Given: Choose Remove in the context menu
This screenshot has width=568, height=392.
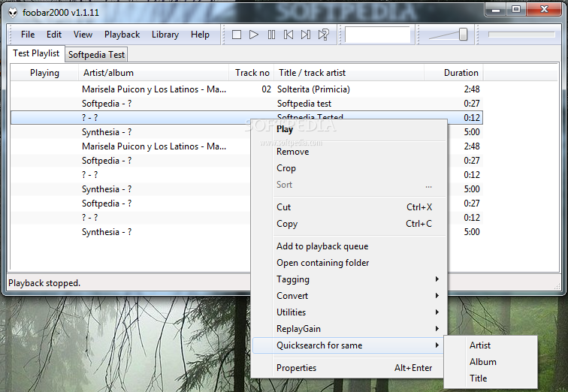Looking at the screenshot, I should [349, 152].
